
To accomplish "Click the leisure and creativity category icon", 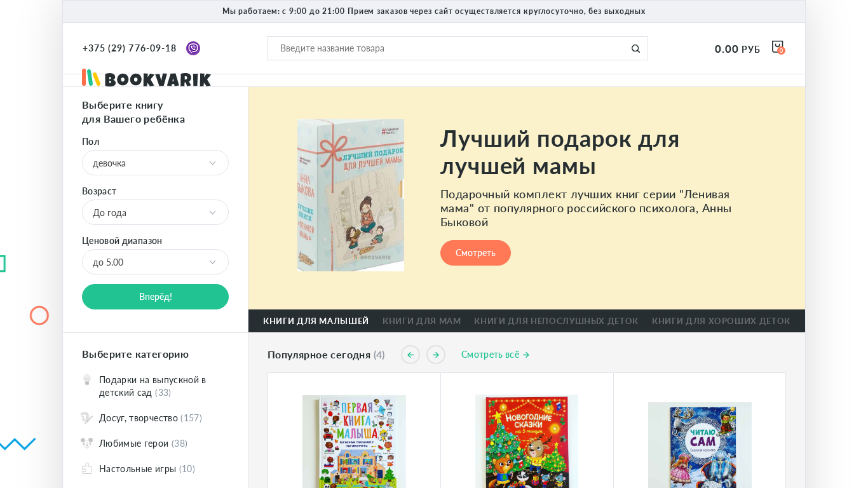I will [x=87, y=417].
